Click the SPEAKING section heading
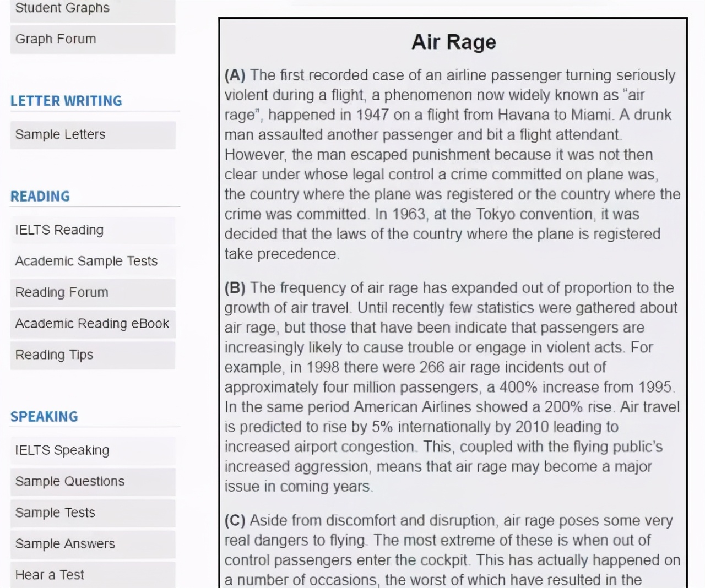The height and width of the screenshot is (588, 705). point(44,416)
